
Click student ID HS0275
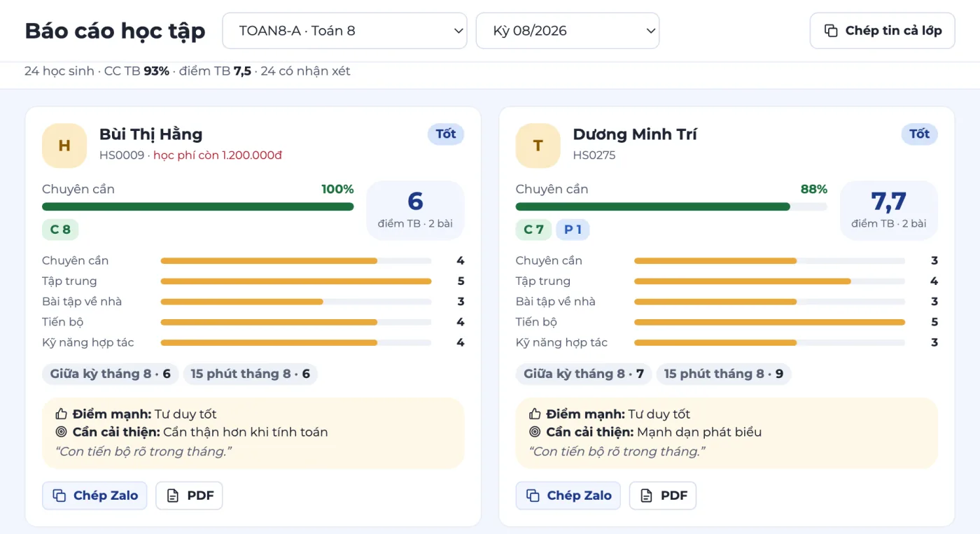(594, 155)
